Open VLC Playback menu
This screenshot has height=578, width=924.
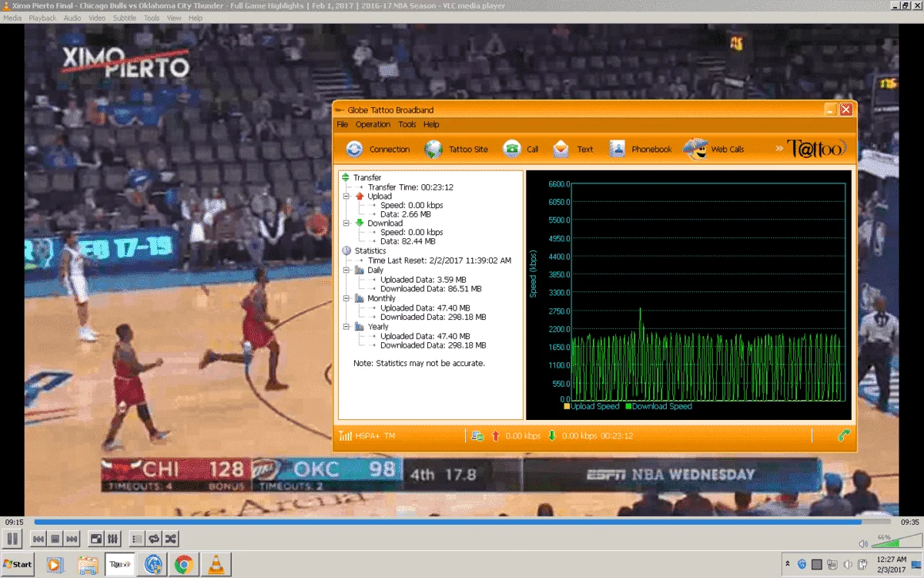pyautogui.click(x=43, y=18)
